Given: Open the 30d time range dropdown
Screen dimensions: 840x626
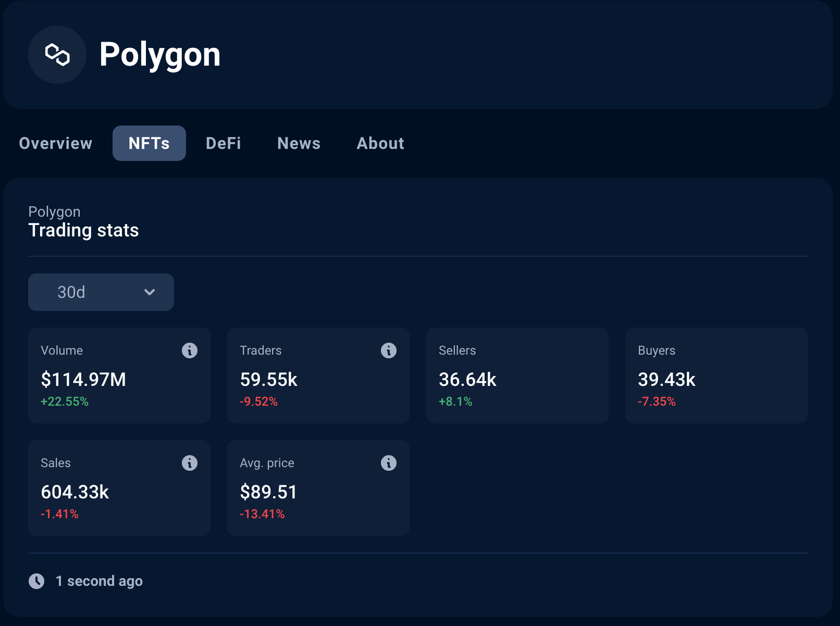Looking at the screenshot, I should [101, 292].
